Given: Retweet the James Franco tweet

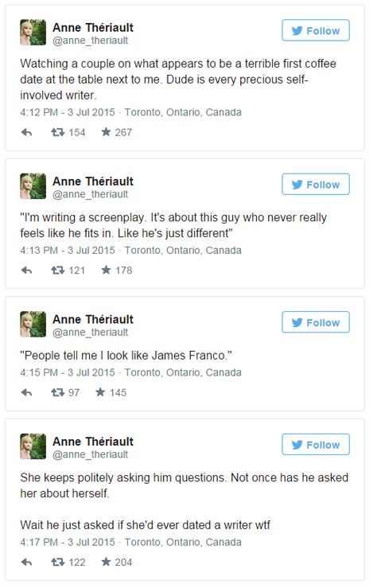Looking at the screenshot, I should (58, 392).
